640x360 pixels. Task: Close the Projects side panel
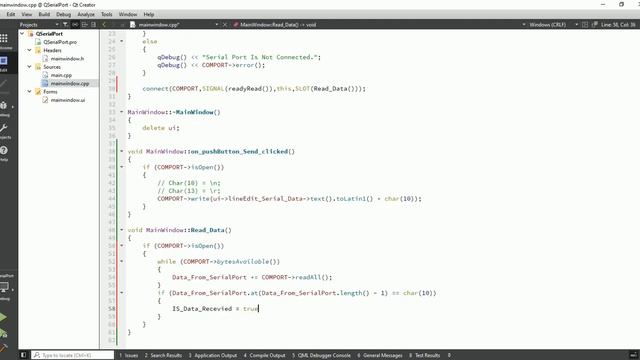[x=94, y=25]
